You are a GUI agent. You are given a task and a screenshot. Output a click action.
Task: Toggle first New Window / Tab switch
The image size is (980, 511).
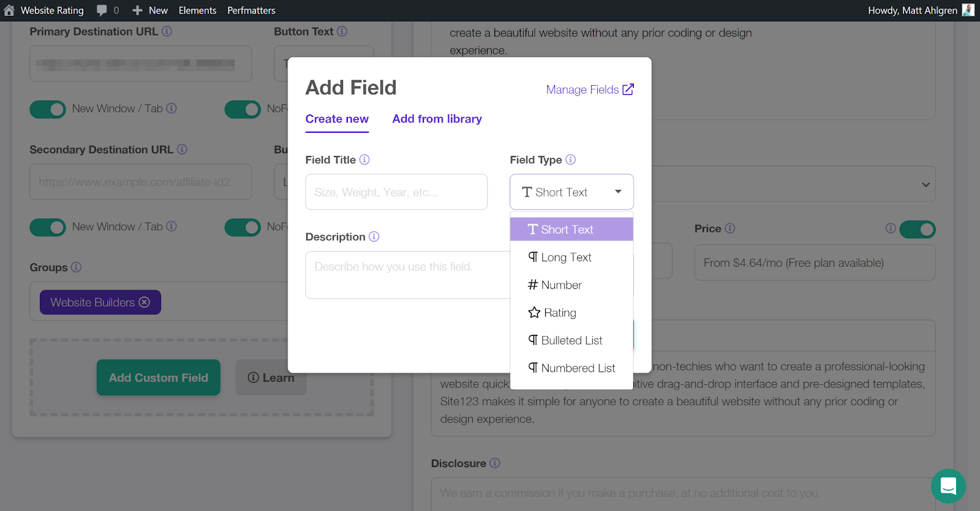pyautogui.click(x=48, y=109)
